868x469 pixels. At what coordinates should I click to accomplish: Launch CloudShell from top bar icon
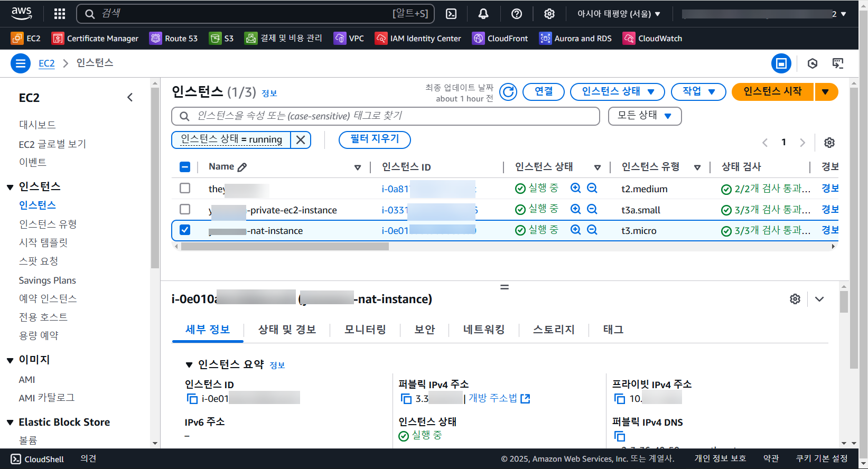click(451, 14)
